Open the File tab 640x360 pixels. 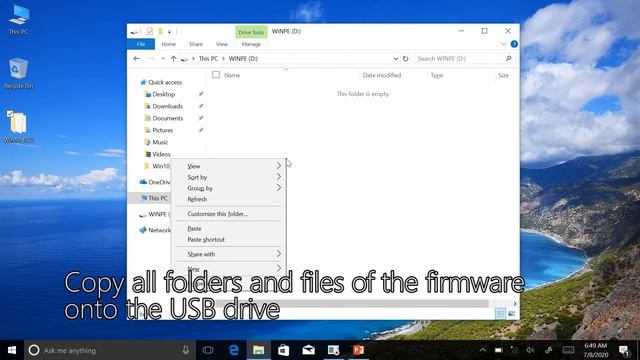point(141,44)
